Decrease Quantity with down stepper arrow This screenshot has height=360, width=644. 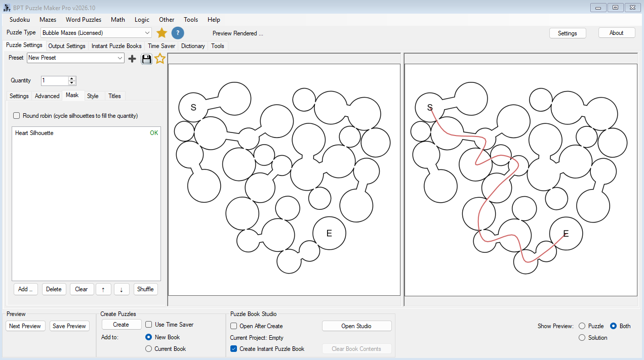[72, 83]
